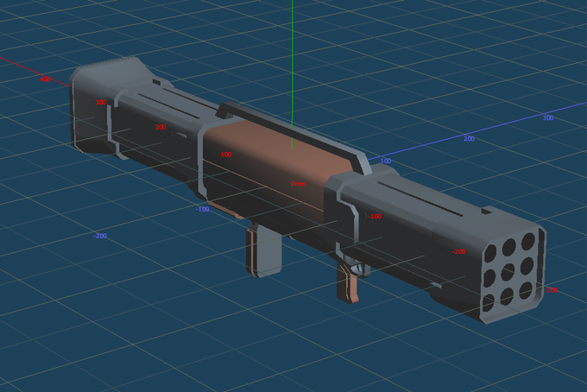Image resolution: width=587 pixels, height=392 pixels.
Task: Click the red 300 axis label
Action: pyautogui.click(x=101, y=102)
